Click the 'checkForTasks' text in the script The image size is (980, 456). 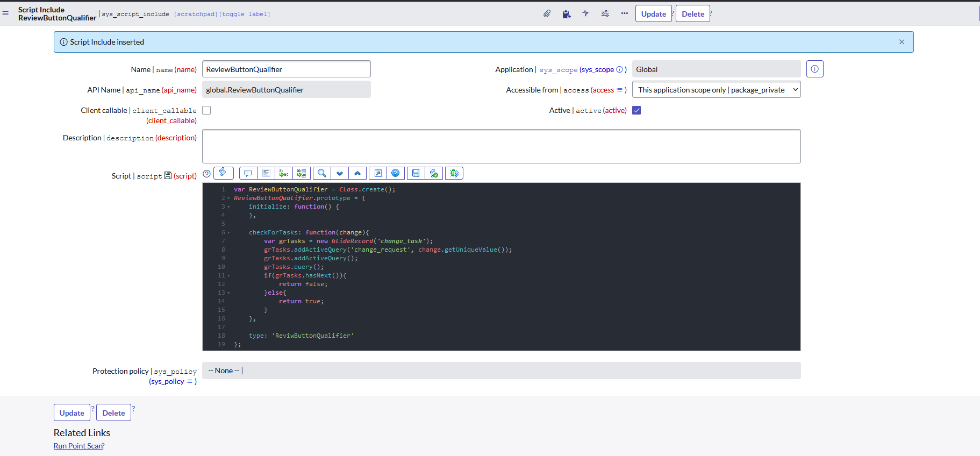click(x=273, y=232)
